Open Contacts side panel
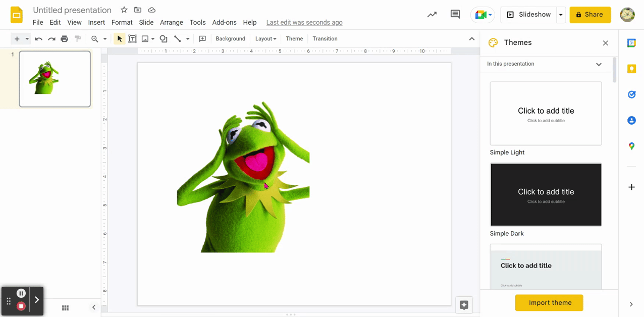The height and width of the screenshot is (317, 644). tap(631, 120)
